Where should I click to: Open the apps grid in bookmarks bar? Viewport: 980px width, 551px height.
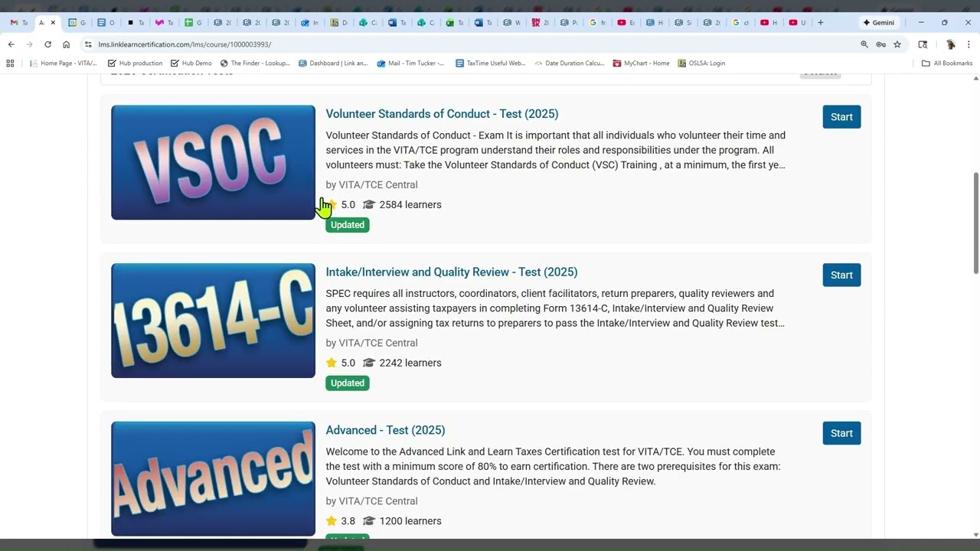click(x=10, y=64)
